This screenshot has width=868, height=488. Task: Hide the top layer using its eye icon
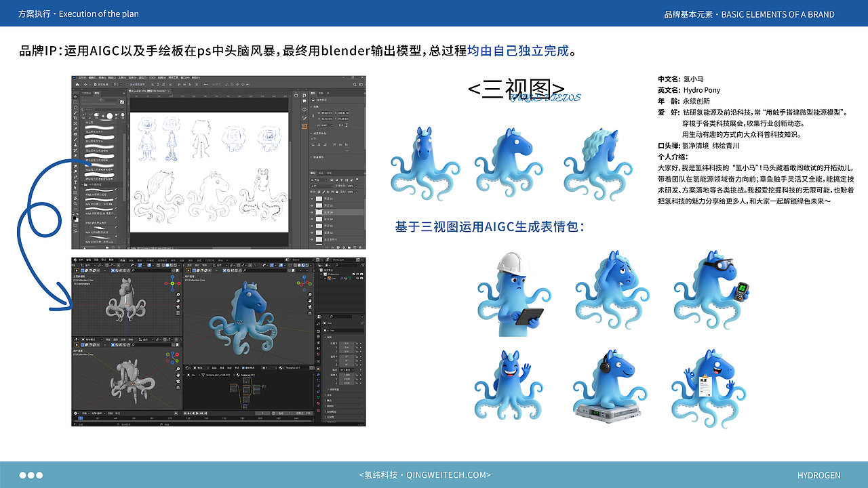pyautogui.click(x=313, y=198)
